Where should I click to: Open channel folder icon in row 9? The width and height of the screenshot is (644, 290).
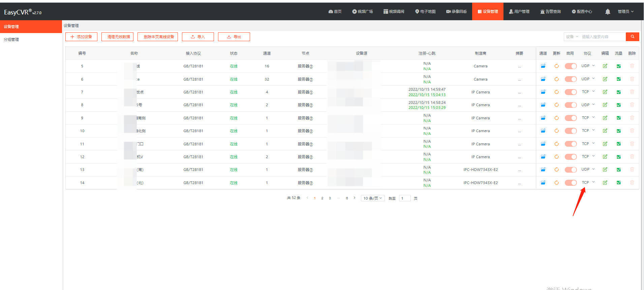coord(543,118)
